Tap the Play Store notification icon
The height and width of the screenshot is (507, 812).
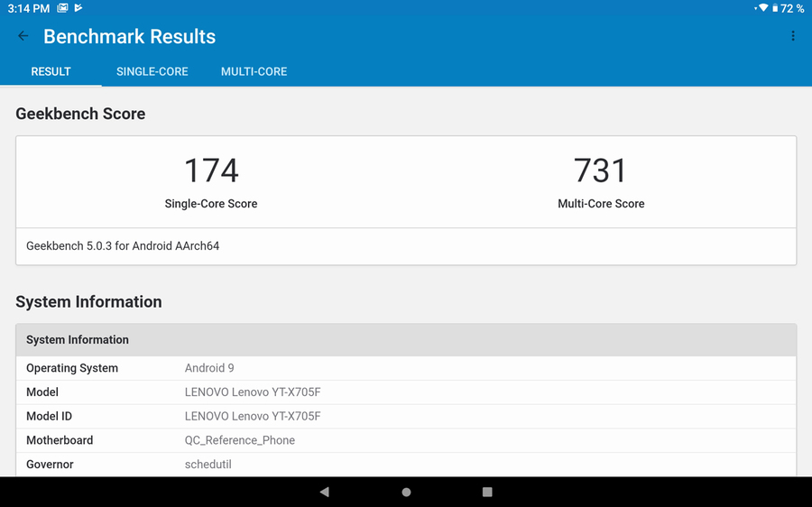pyautogui.click(x=78, y=8)
